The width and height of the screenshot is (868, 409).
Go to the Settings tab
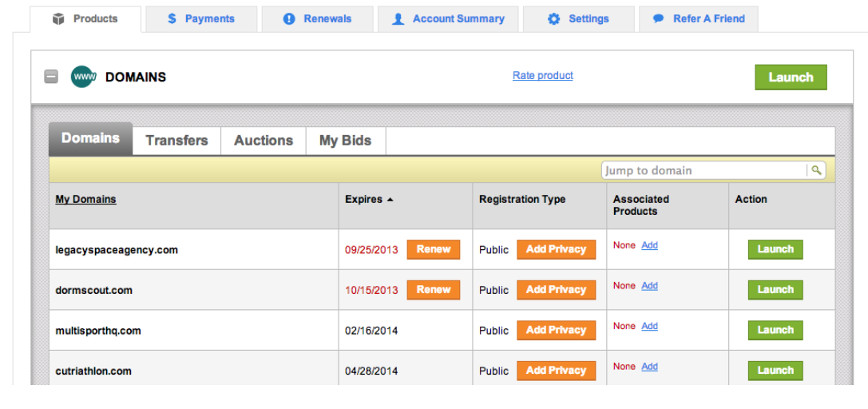click(578, 19)
